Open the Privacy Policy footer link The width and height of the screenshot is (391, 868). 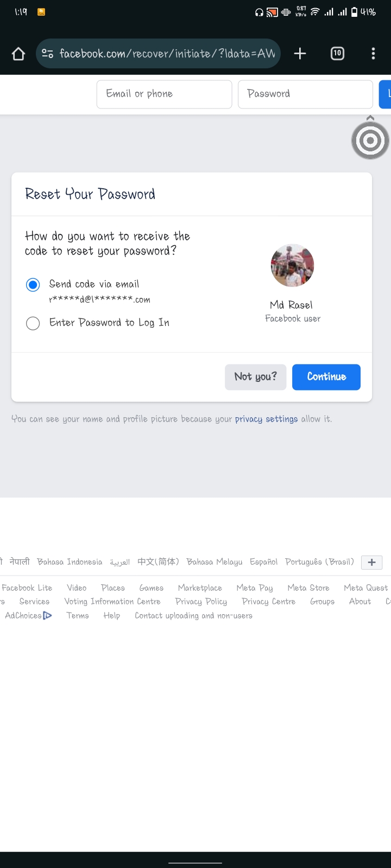tap(201, 602)
